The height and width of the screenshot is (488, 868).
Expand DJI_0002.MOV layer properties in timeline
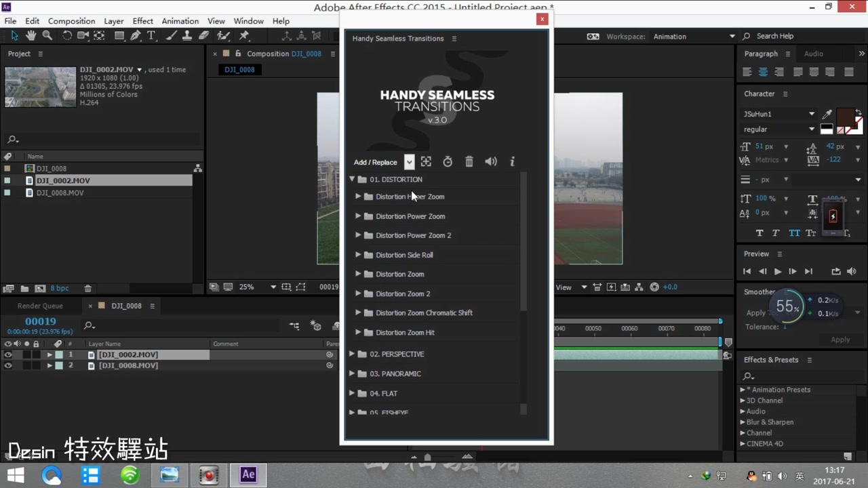point(49,354)
